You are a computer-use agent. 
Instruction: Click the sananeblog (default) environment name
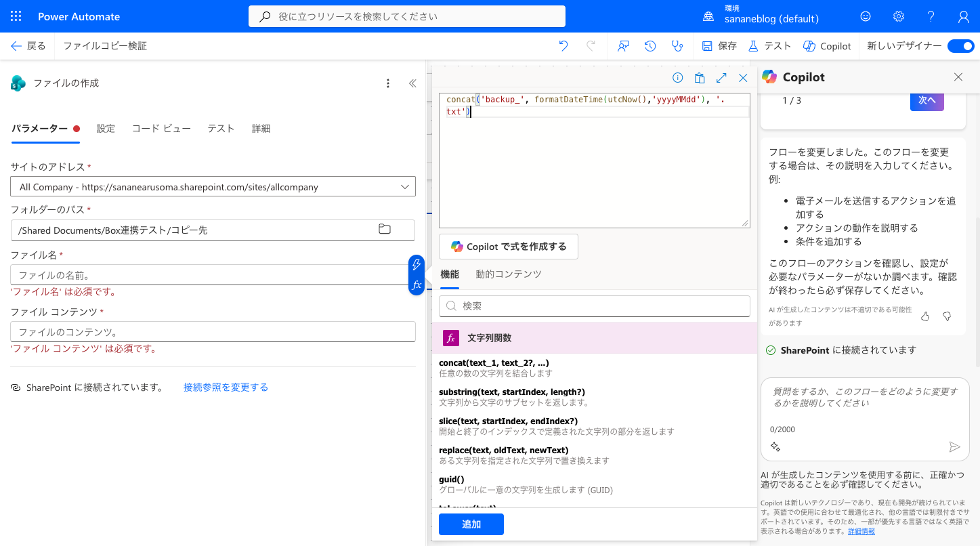pos(771,19)
